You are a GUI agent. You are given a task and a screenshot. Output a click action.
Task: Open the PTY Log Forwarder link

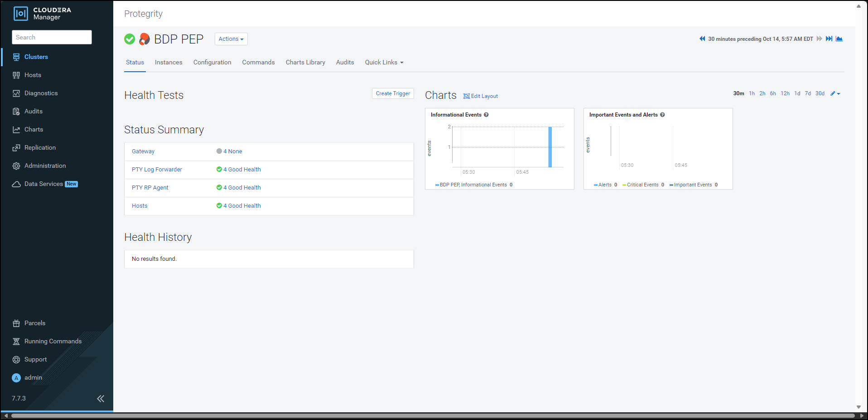pos(157,170)
